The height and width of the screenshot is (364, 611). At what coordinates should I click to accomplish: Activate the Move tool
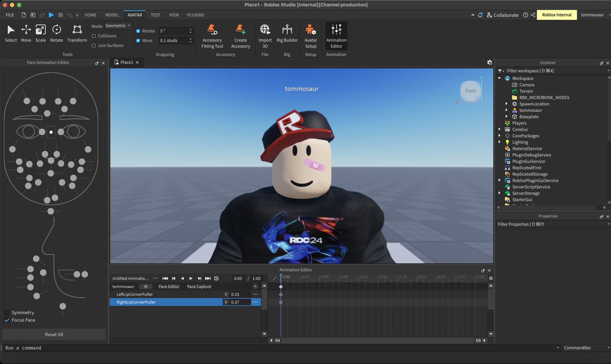[26, 34]
